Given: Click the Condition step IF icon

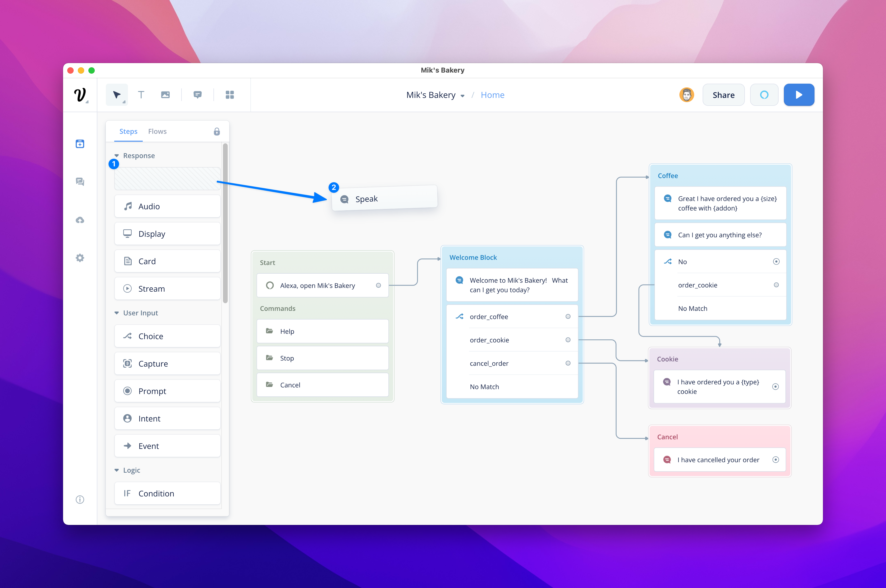Looking at the screenshot, I should [127, 493].
